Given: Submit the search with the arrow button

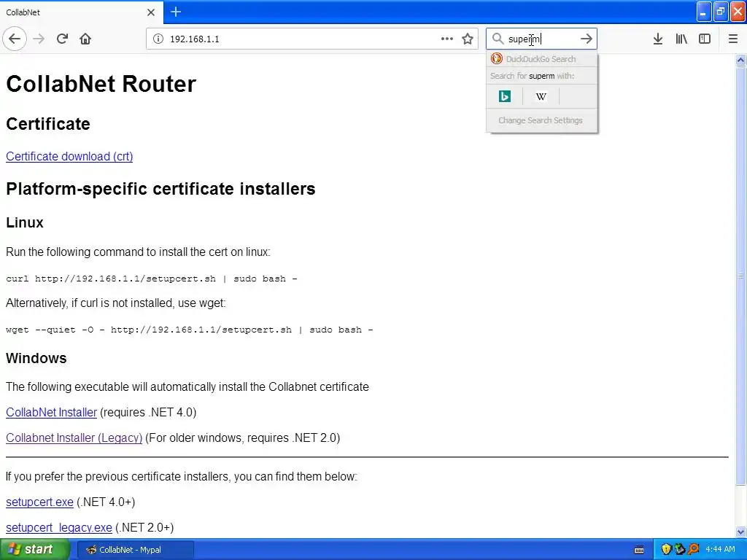Looking at the screenshot, I should coord(586,39).
